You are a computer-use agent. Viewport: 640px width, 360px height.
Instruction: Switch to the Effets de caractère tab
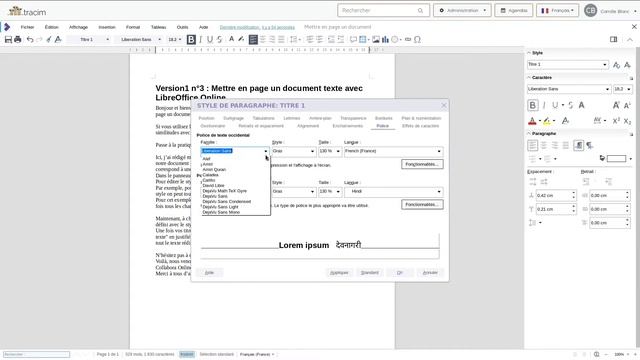click(x=420, y=126)
